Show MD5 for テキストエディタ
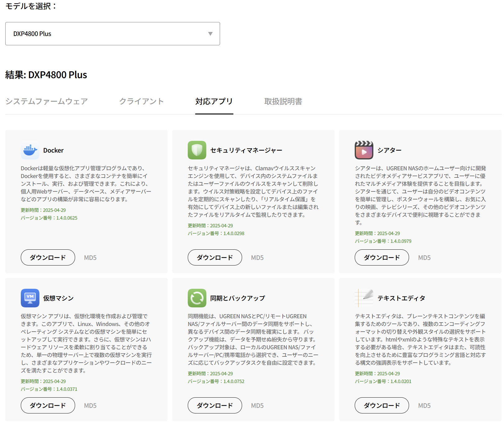This screenshot has width=504, height=424. (x=424, y=406)
